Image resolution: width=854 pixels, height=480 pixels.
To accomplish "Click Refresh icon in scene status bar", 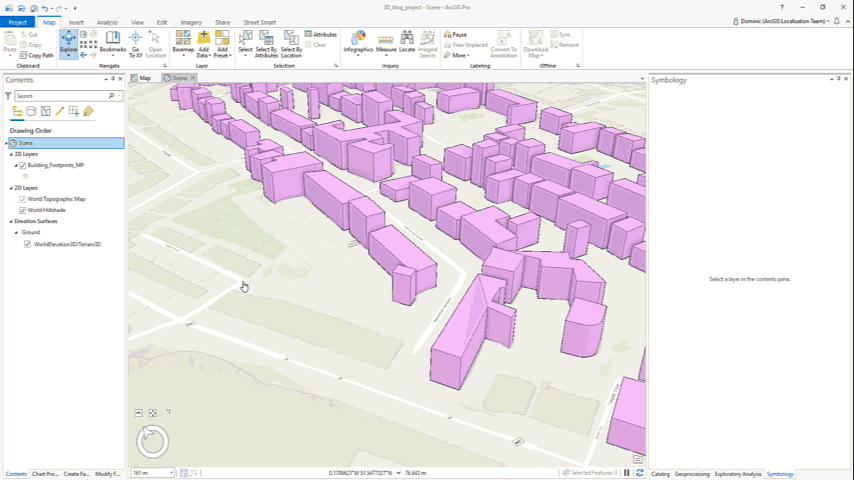I will 640,473.
